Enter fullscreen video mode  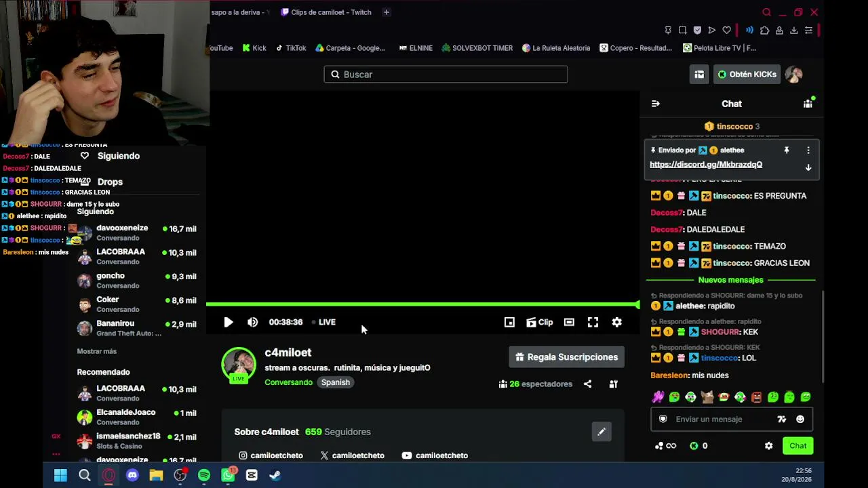click(x=593, y=323)
